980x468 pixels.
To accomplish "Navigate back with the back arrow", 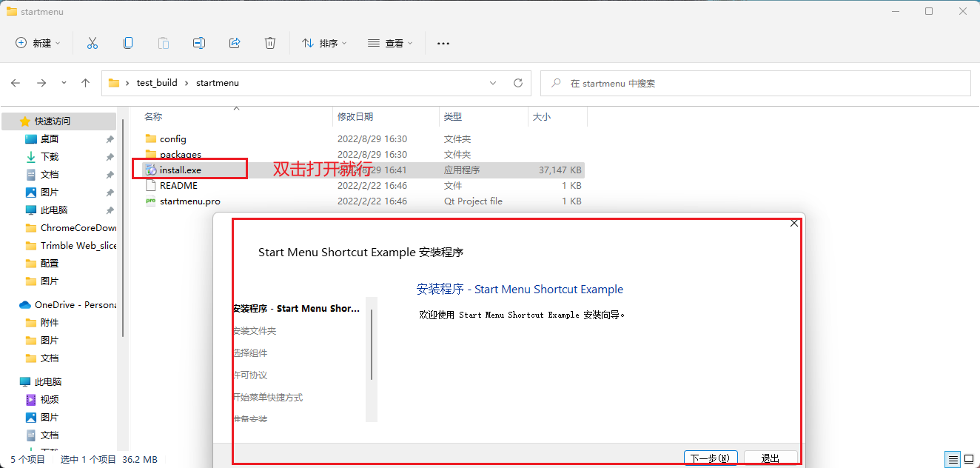I will tap(16, 83).
